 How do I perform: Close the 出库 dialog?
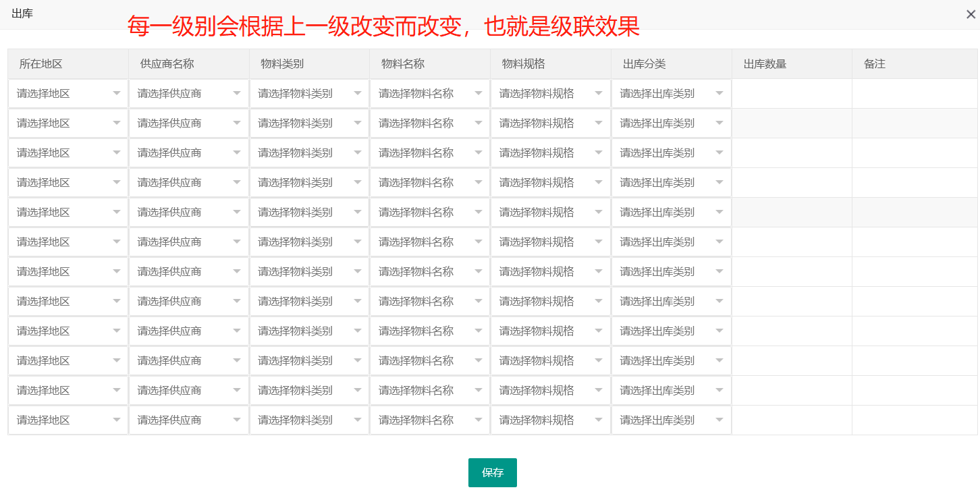(x=970, y=13)
